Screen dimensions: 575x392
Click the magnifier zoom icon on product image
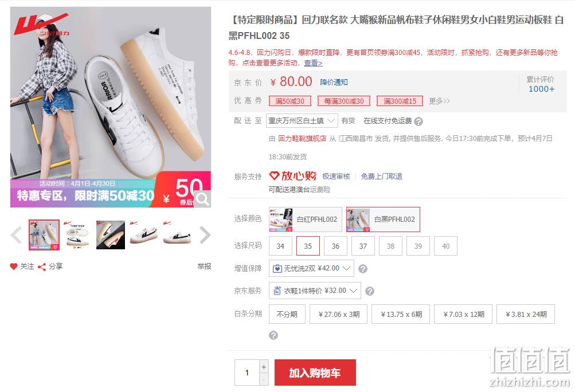[202, 199]
